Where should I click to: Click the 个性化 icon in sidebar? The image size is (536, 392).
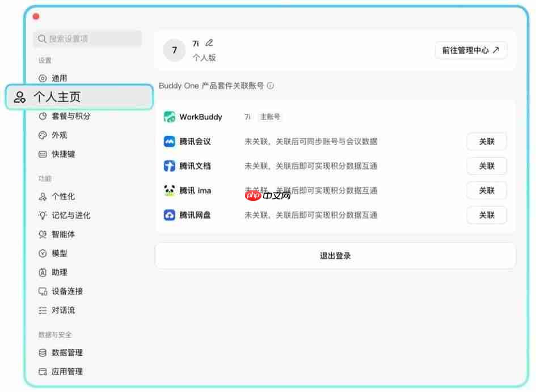point(43,197)
